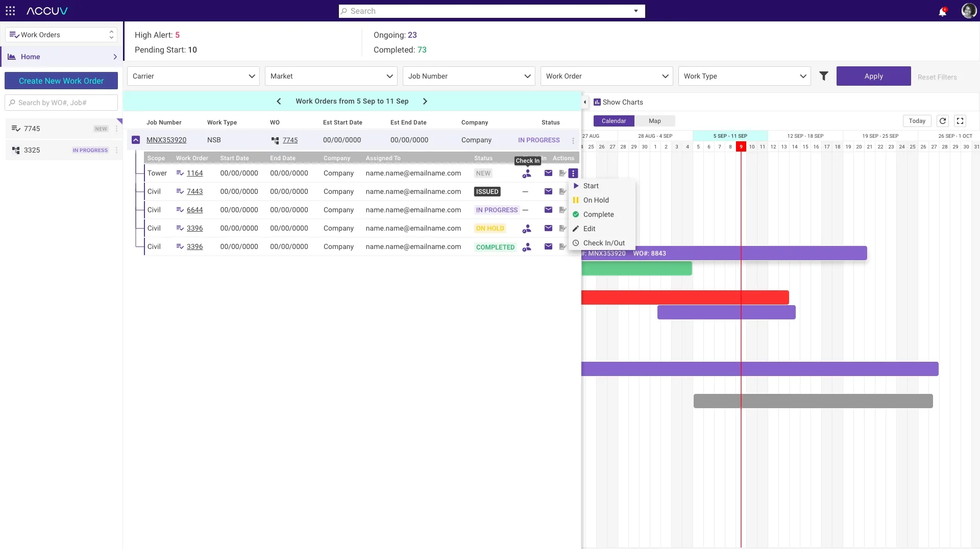Open the MNX353920 job number link
Image resolution: width=980 pixels, height=549 pixels.
click(166, 140)
